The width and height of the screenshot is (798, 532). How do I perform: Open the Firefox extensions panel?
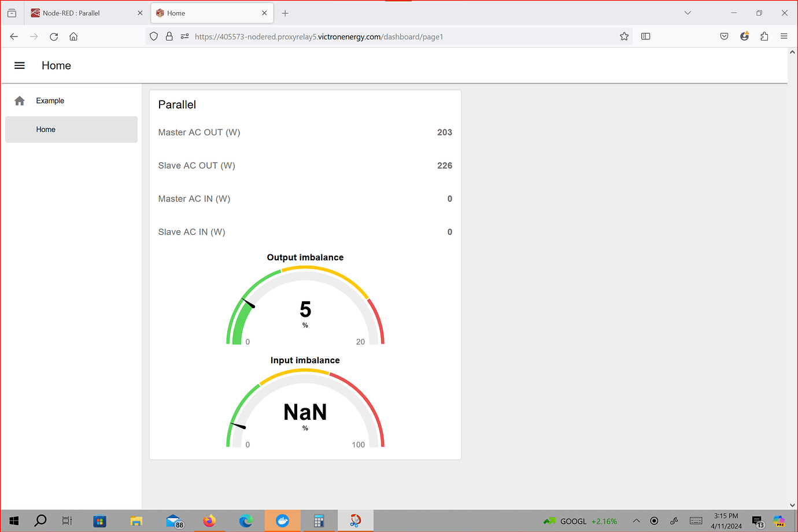764,36
